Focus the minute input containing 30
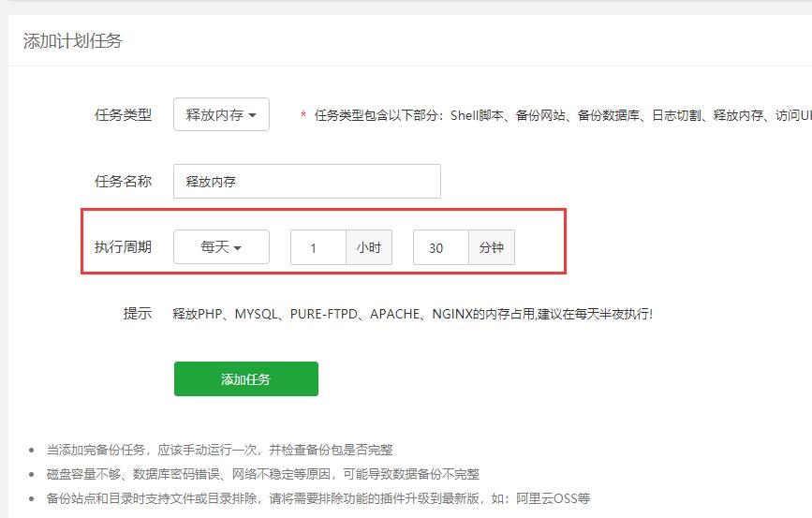 pos(440,248)
